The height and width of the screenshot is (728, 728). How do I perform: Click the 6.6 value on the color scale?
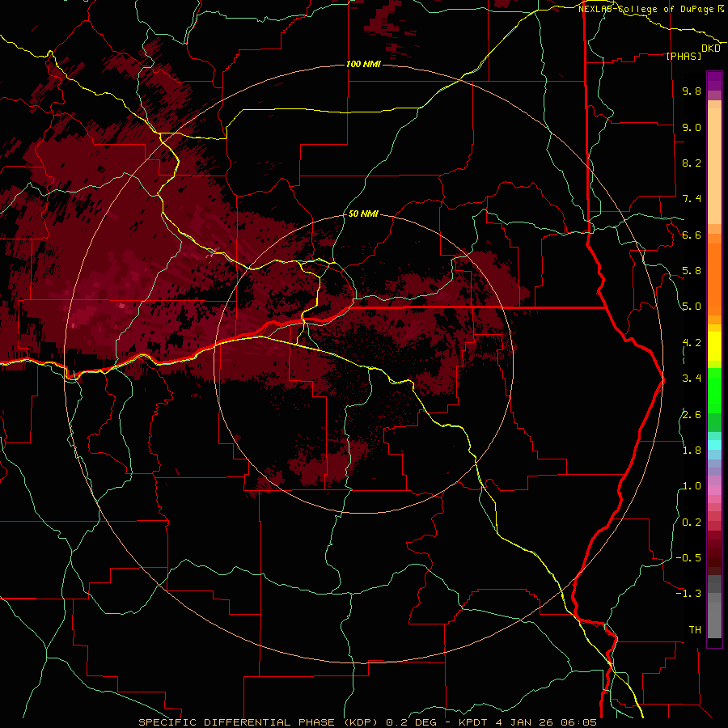(692, 235)
